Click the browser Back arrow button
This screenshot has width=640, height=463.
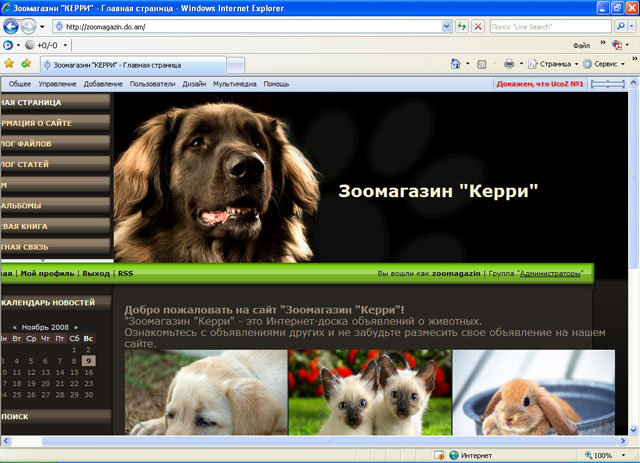tap(10, 27)
